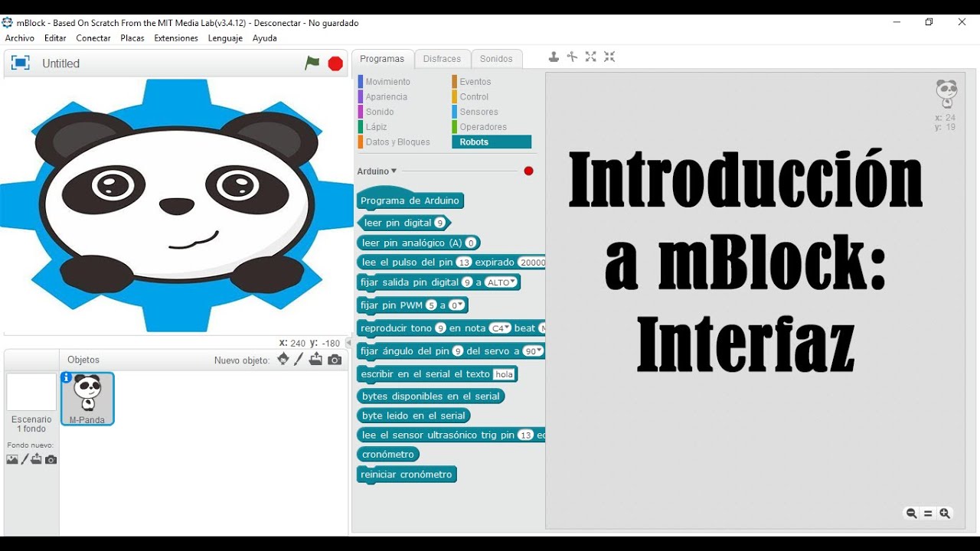Select the Lápiz block category
This screenshot has height=551, width=980.
click(x=376, y=127)
